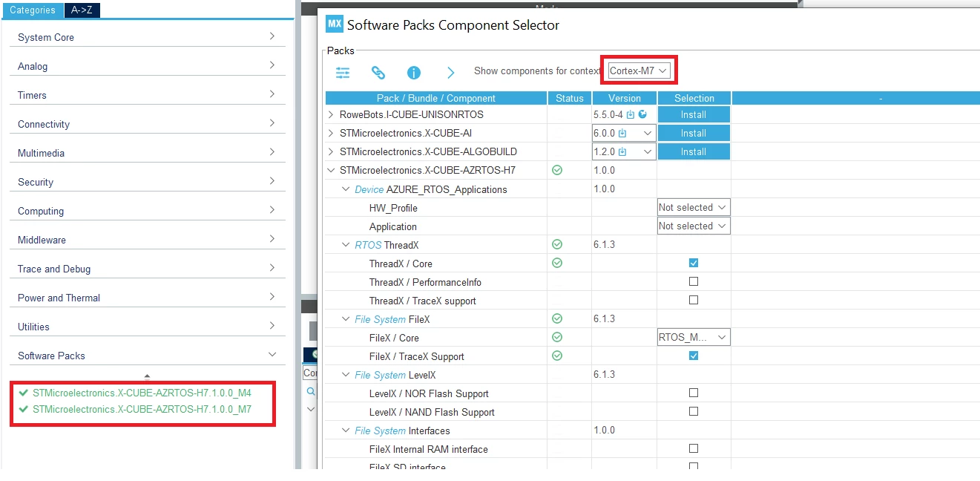Collapse File System LevelX group

[346, 374]
